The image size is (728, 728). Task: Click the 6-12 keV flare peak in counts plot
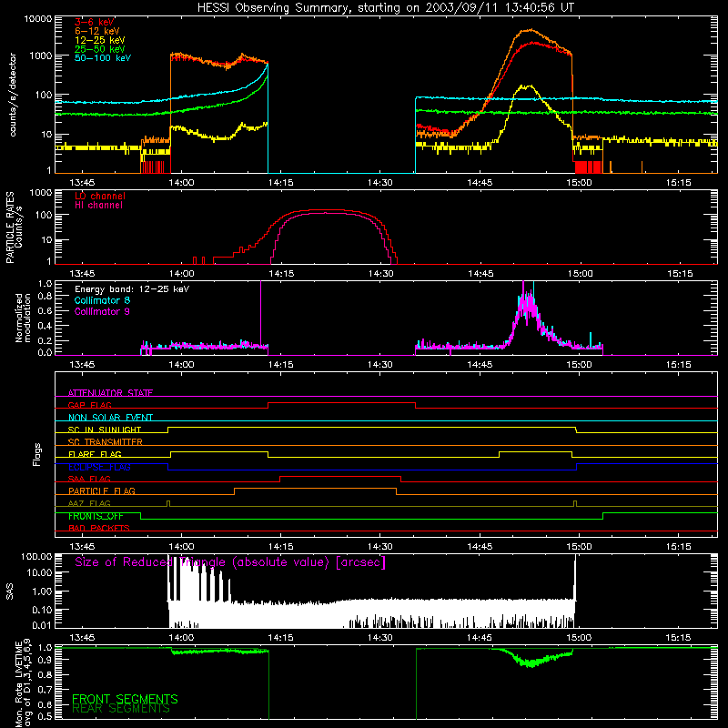coord(530,31)
